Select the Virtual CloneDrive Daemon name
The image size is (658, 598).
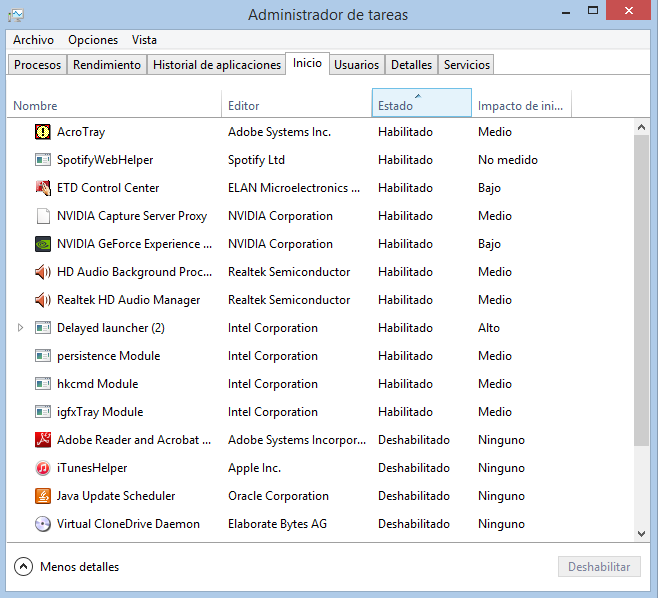pyautogui.click(x=128, y=524)
